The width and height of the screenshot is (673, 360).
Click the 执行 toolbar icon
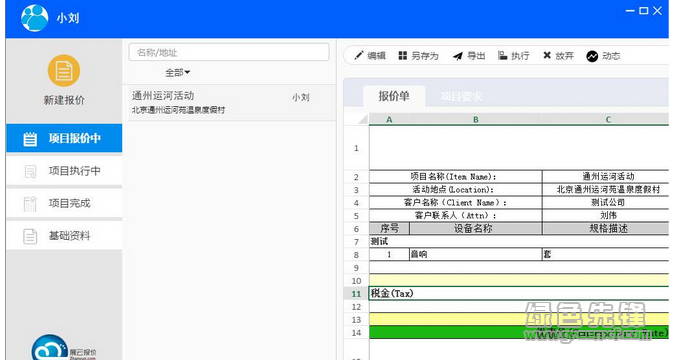[x=503, y=55]
